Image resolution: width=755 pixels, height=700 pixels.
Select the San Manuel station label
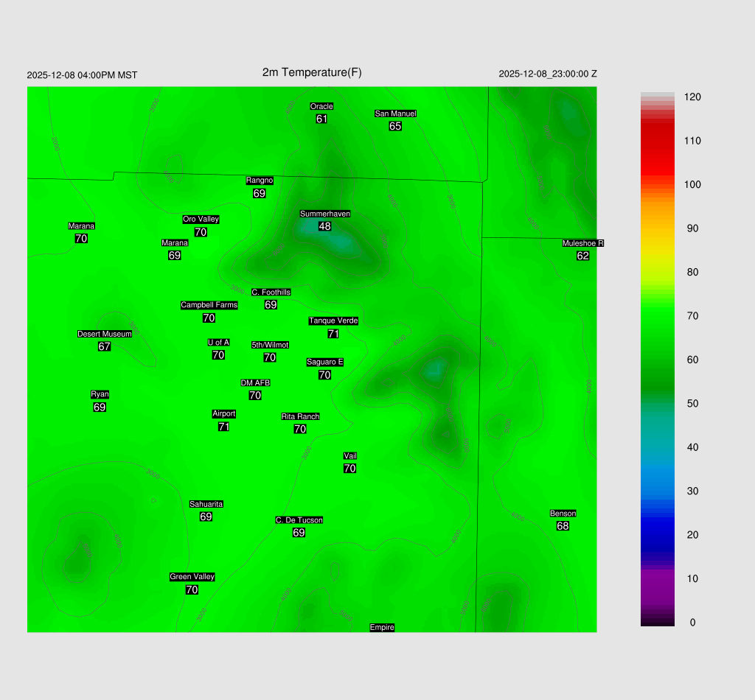pyautogui.click(x=395, y=113)
